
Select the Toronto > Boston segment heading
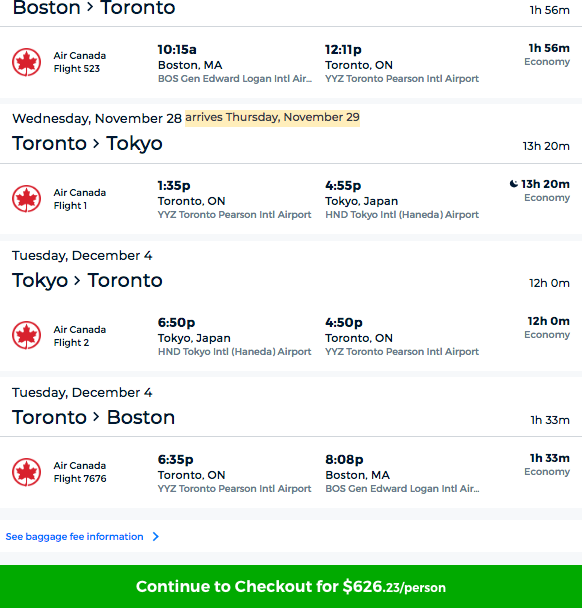pos(93,417)
